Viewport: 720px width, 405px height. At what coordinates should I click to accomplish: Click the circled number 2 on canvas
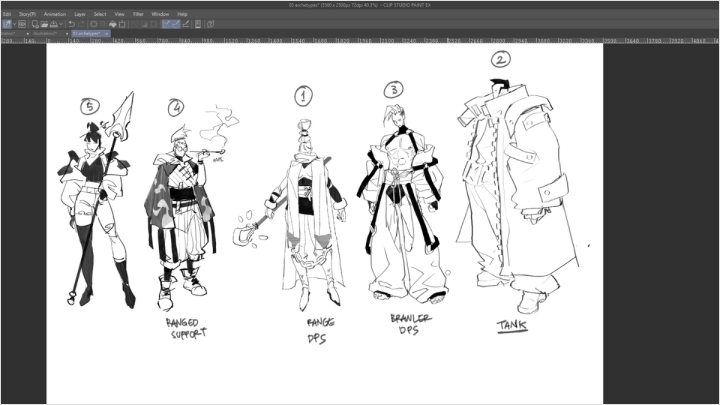501,59
